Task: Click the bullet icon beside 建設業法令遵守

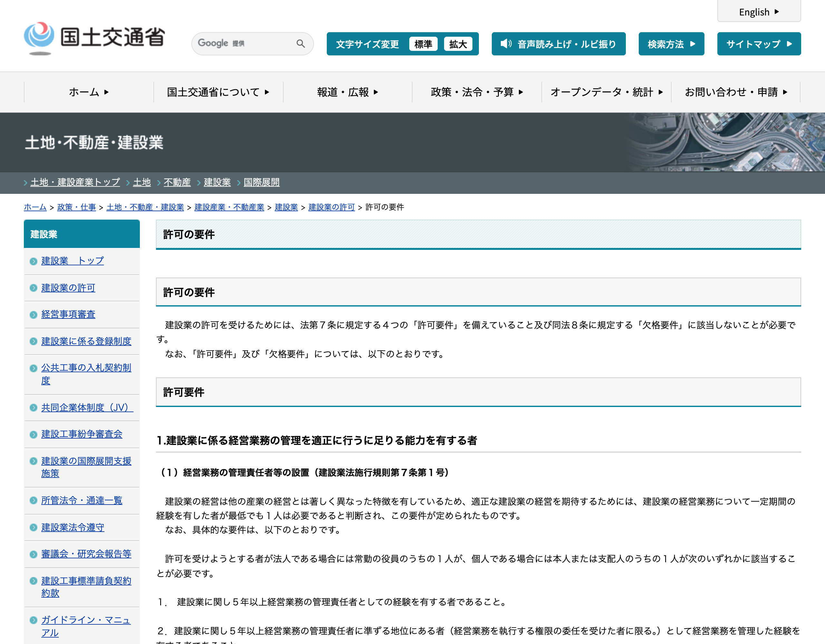Action: click(33, 528)
